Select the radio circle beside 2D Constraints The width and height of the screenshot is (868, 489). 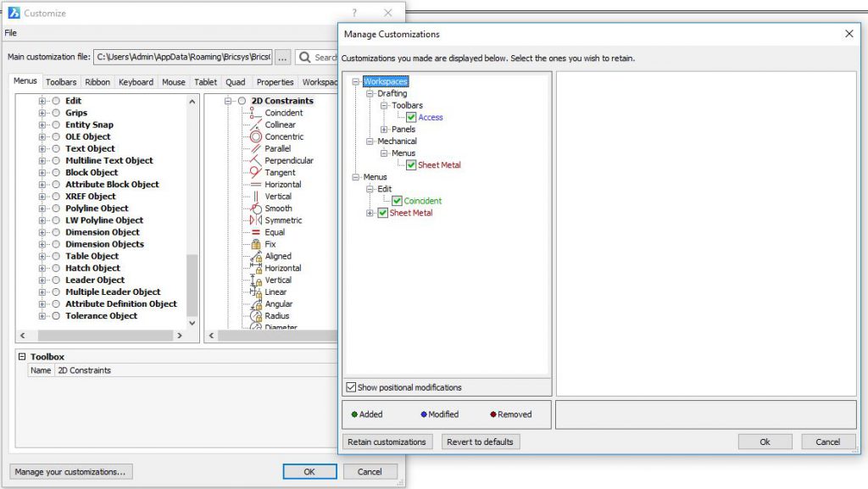[242, 101]
